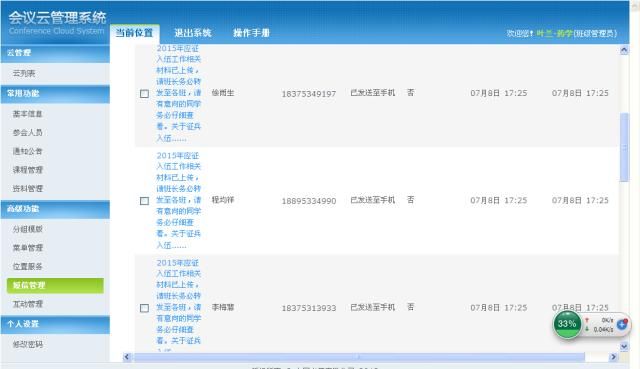Tick checkbox for number 18895334990
The height and width of the screenshot is (369, 640).
click(144, 201)
